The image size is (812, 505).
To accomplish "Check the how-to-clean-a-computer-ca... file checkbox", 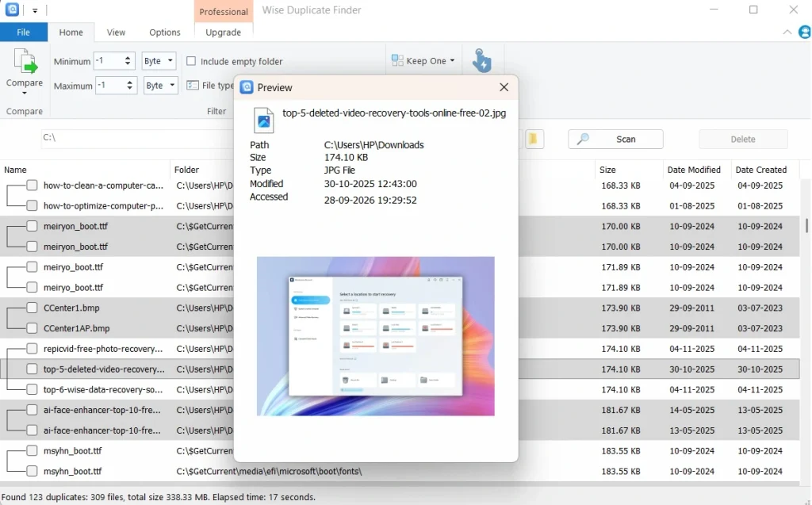I will point(32,185).
